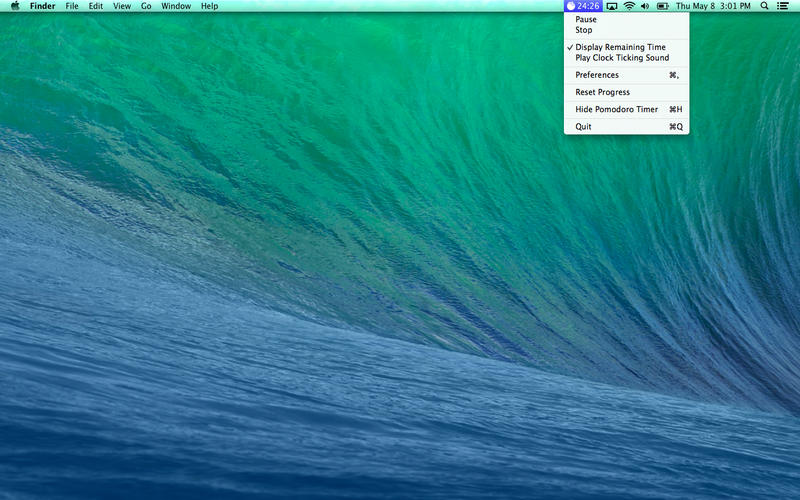Click the battery status icon
Screen dimensions: 800x500
click(662, 6)
